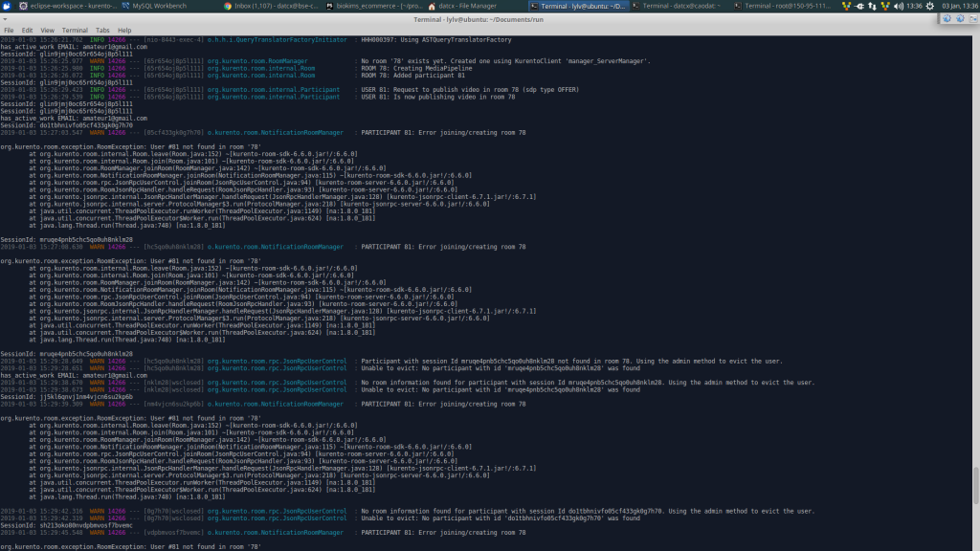The height and width of the screenshot is (551, 980).
Task: Click the Chrome icon in the taskbar
Action: (228, 6)
